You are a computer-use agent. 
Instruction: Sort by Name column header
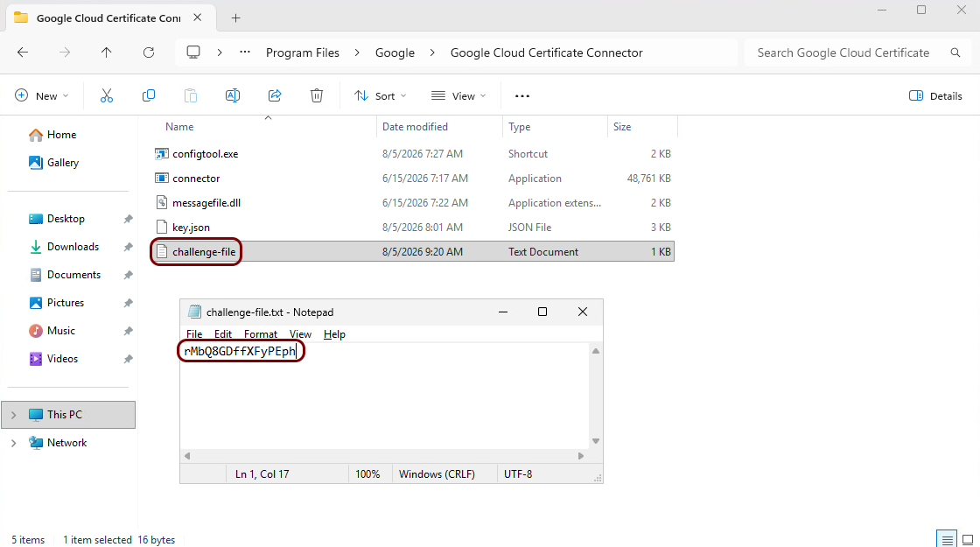click(179, 126)
